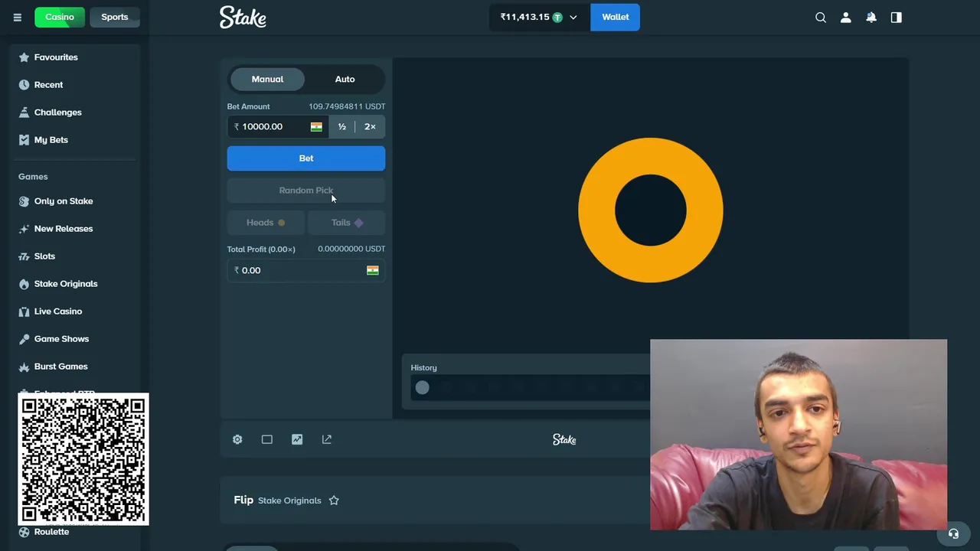This screenshot has width=980, height=551.
Task: Select the Casino section
Action: pyautogui.click(x=60, y=17)
